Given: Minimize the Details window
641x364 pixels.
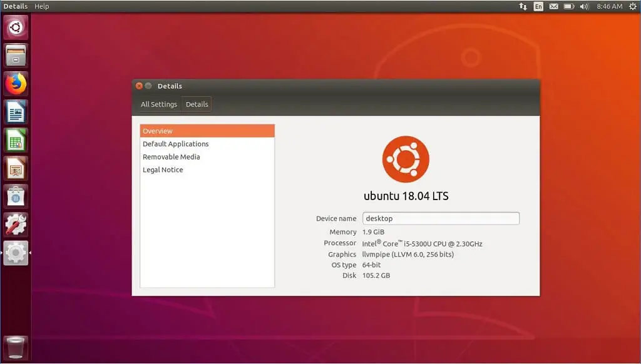Looking at the screenshot, I should [148, 86].
